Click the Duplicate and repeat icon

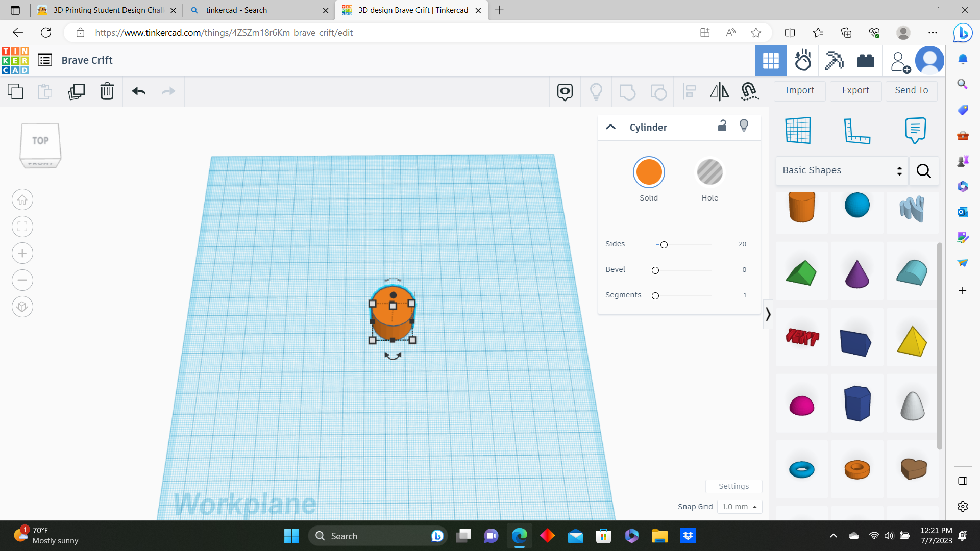tap(77, 91)
